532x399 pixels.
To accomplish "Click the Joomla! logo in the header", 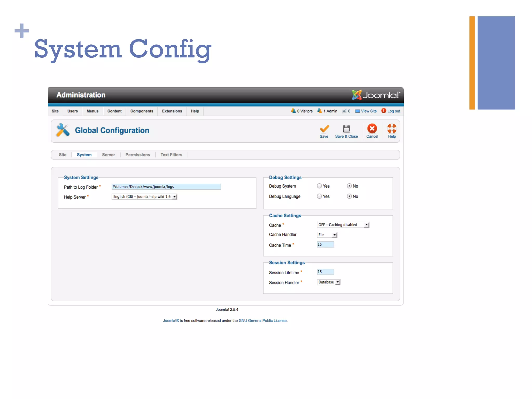I will click(376, 95).
